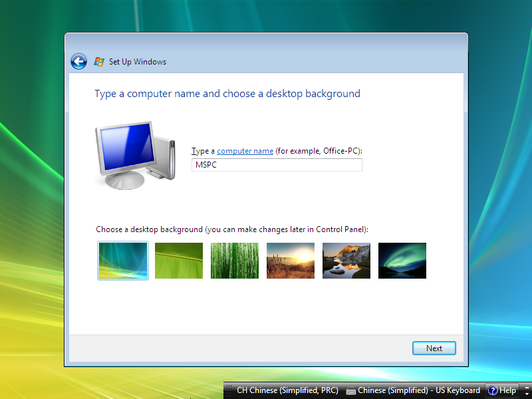Pick the bamboo forest desktop background

click(235, 261)
